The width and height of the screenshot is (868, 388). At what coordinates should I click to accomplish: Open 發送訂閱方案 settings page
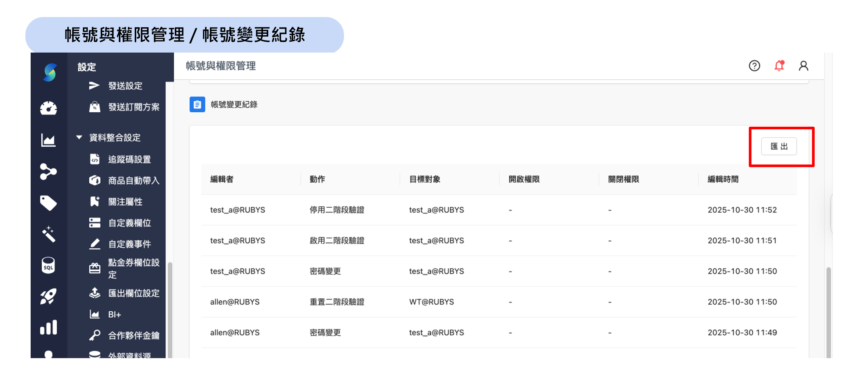pos(134,107)
